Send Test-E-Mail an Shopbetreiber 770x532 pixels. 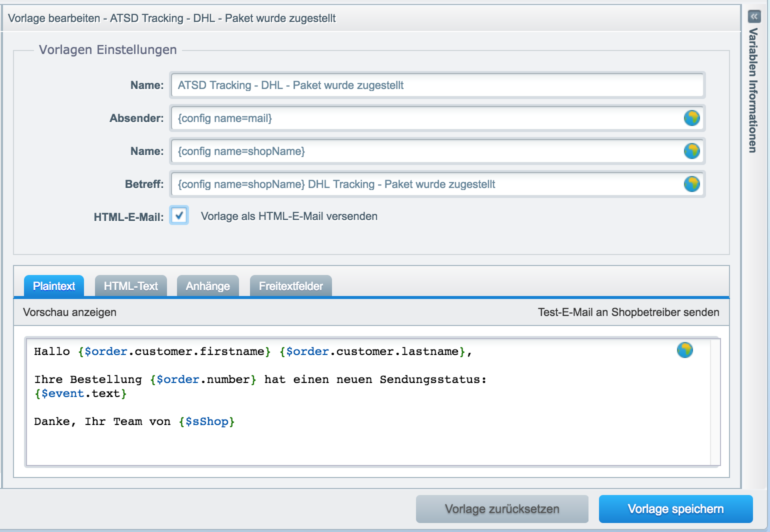628,312
